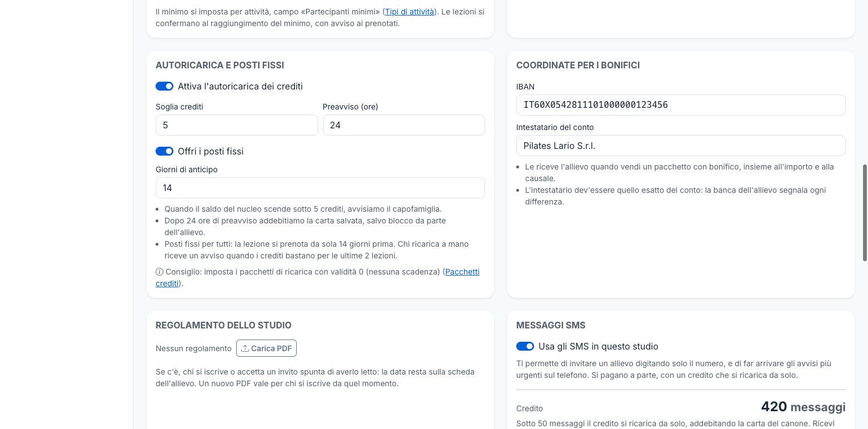Click the upload icon in Carica PDF
Image resolution: width=868 pixels, height=429 pixels.
click(245, 348)
